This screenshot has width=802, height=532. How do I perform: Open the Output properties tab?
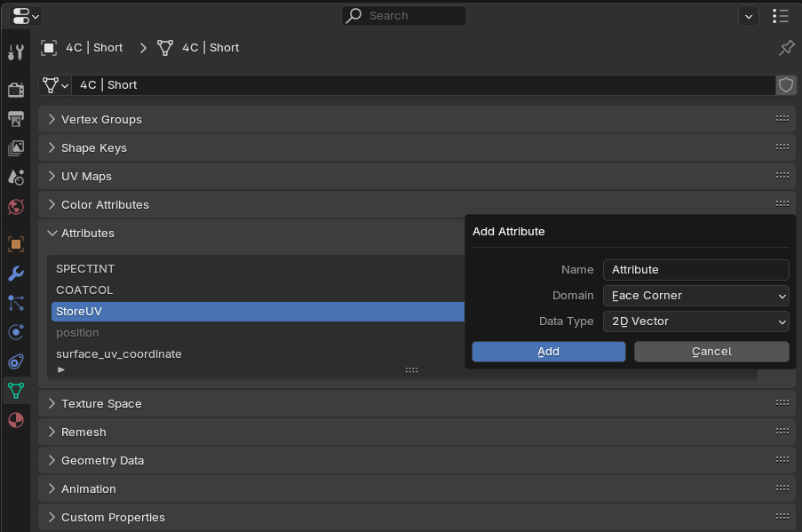point(16,119)
